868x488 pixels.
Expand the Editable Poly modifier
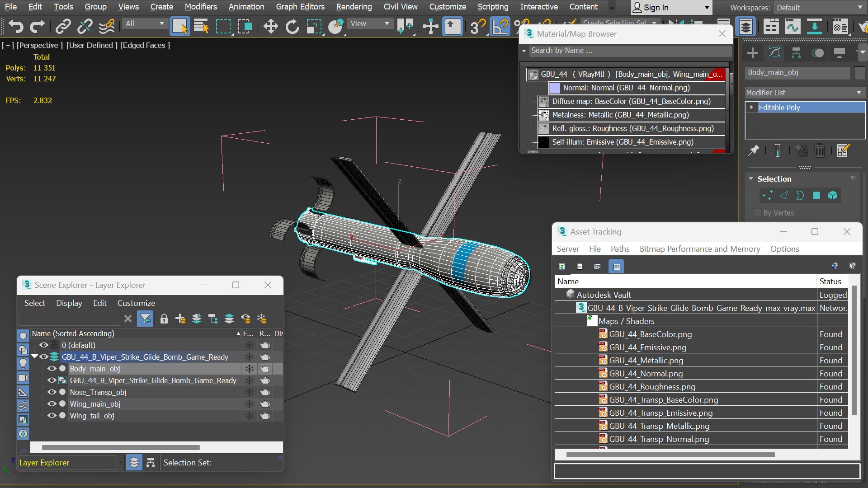point(752,108)
